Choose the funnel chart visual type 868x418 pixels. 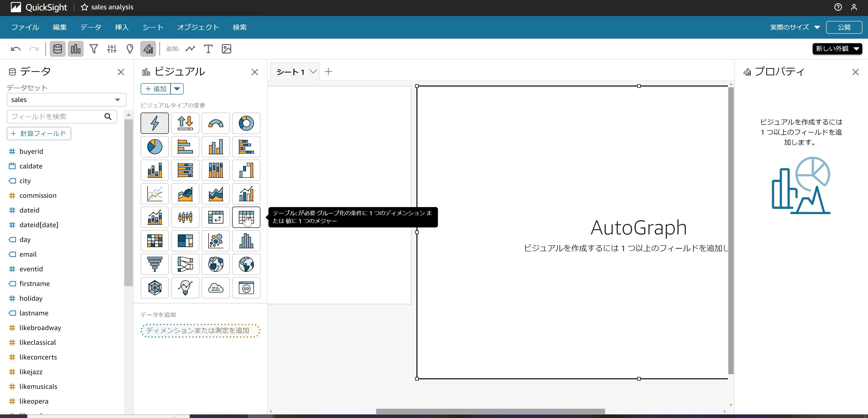[x=155, y=264]
